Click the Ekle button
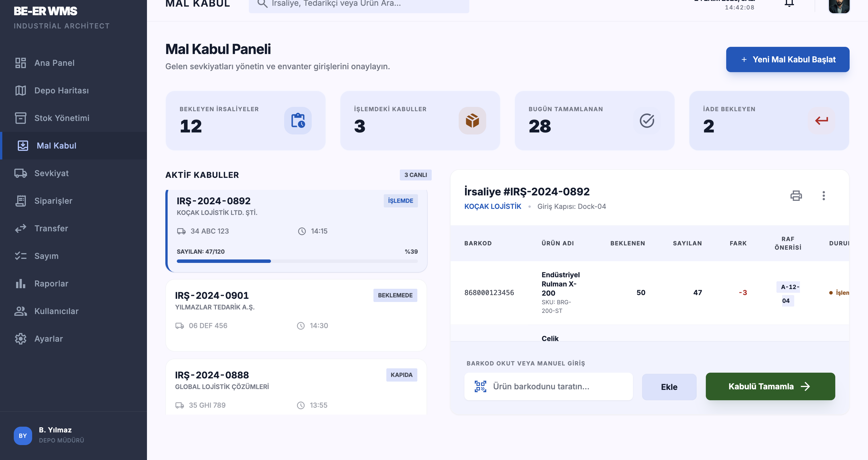 (x=669, y=387)
